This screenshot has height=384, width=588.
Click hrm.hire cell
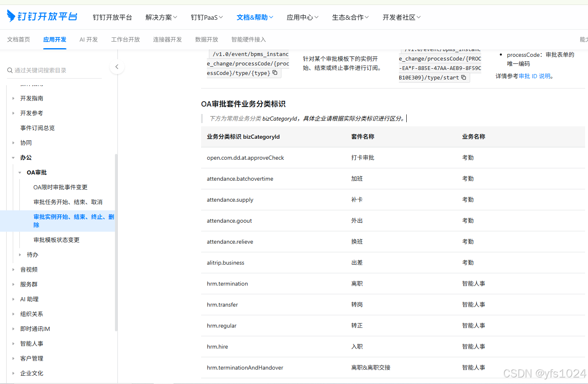[x=218, y=347]
